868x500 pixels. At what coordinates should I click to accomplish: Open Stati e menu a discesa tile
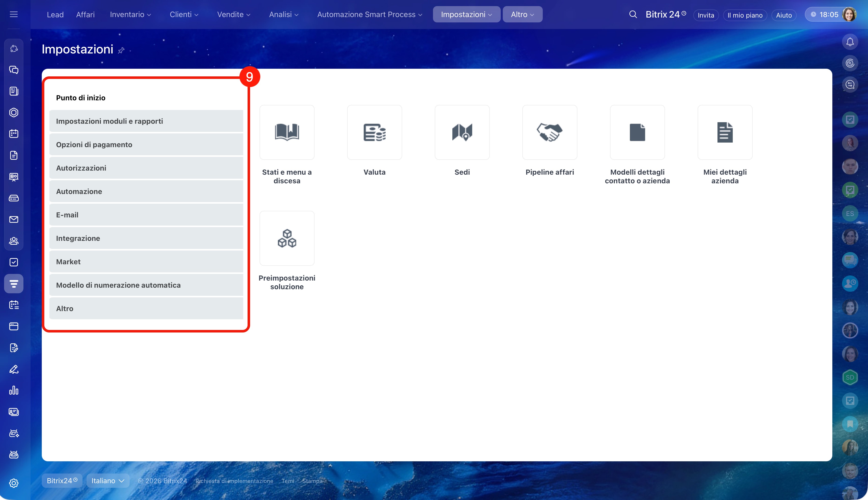pyautogui.click(x=287, y=132)
